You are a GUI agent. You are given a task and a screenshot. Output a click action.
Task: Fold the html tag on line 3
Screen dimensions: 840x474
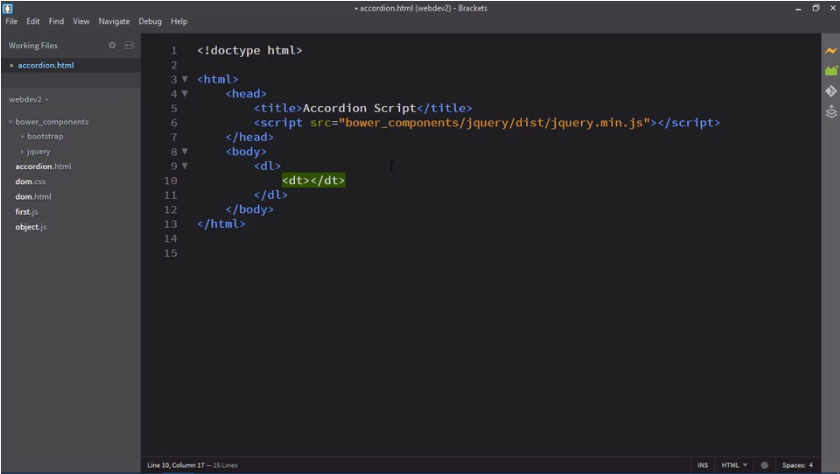(x=185, y=79)
